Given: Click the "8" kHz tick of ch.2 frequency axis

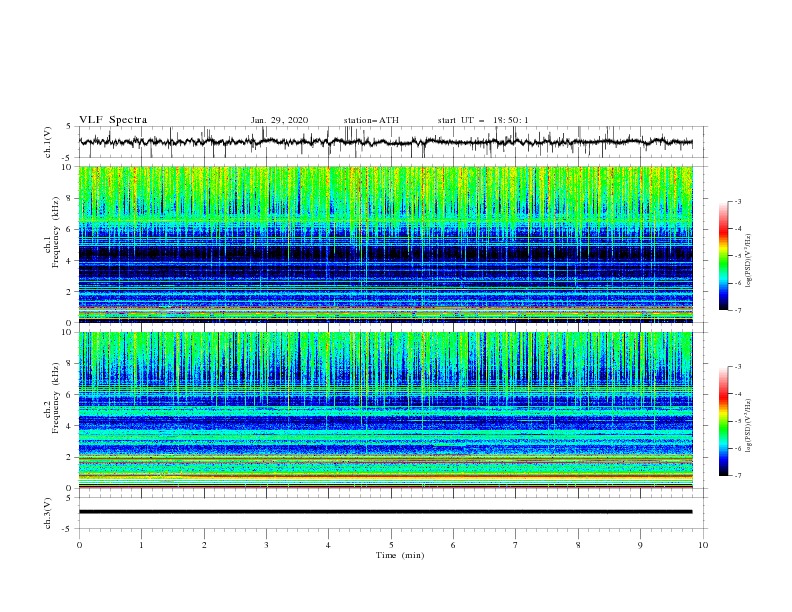Looking at the screenshot, I should [x=70, y=364].
